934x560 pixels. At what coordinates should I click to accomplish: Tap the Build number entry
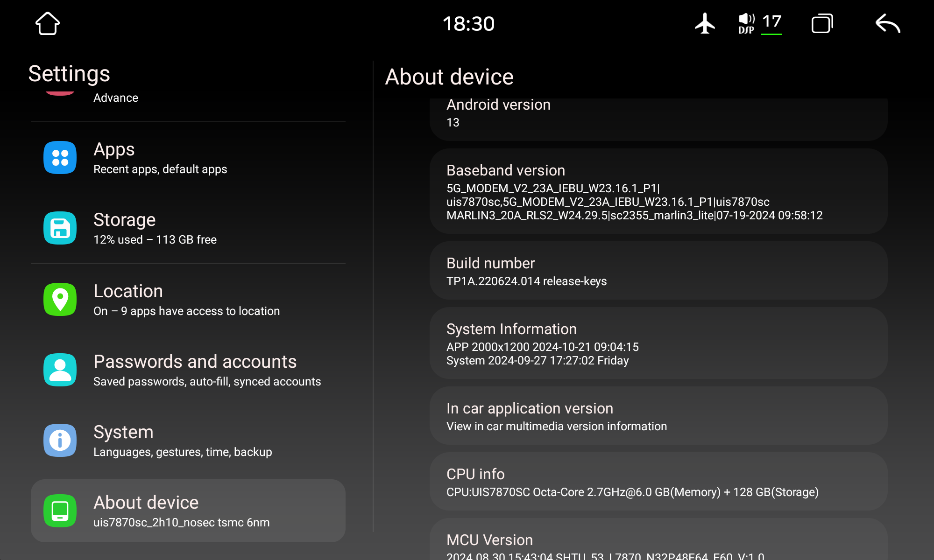(x=658, y=271)
